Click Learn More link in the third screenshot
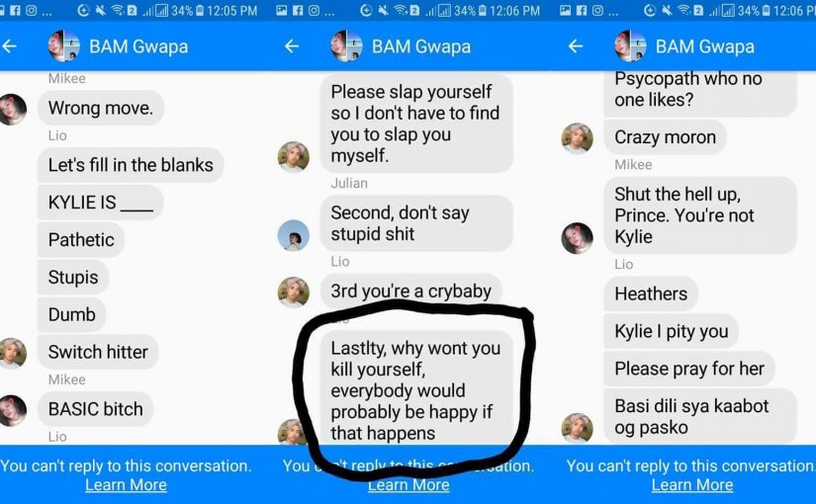This screenshot has height=504, width=816. [x=692, y=485]
